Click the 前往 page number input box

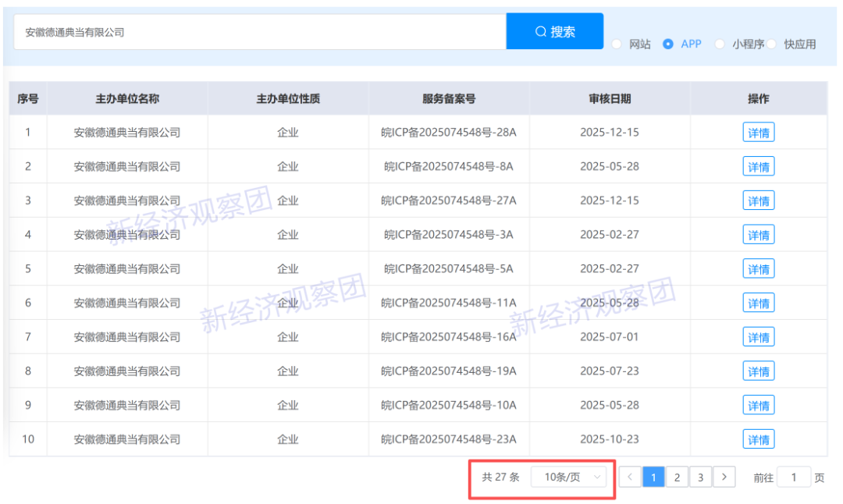click(794, 477)
